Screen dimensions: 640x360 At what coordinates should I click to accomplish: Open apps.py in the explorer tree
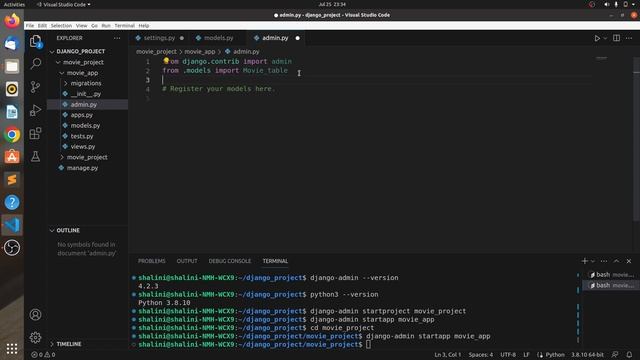82,115
